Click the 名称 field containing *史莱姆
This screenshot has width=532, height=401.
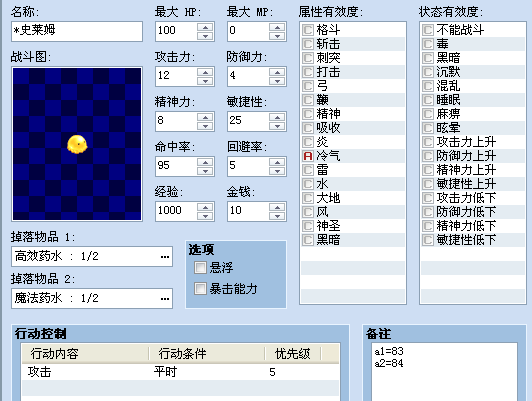point(77,31)
